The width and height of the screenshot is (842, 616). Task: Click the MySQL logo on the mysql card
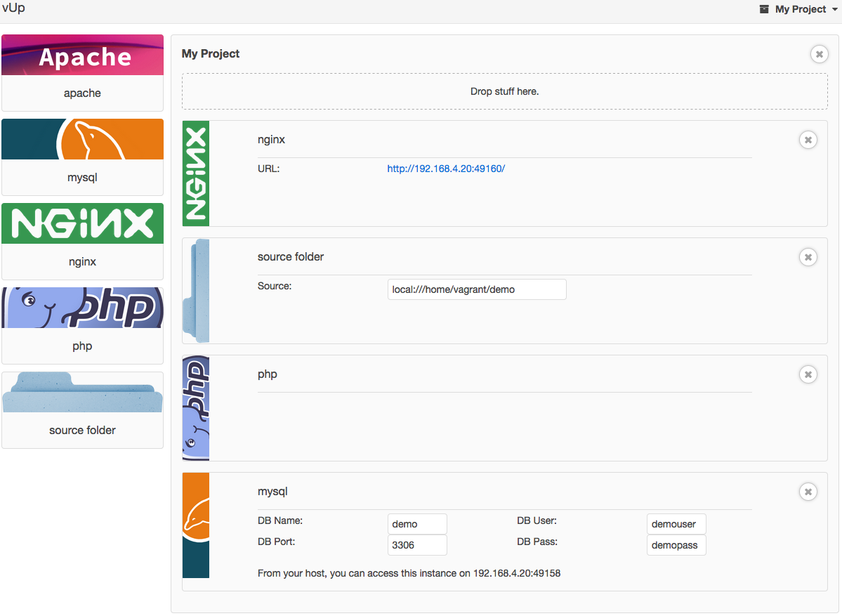click(x=196, y=525)
